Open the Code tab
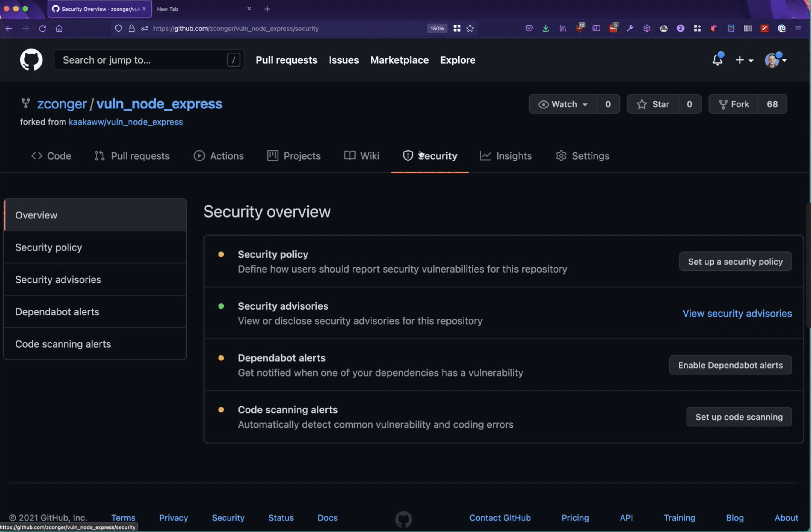This screenshot has width=811, height=532. tap(51, 156)
